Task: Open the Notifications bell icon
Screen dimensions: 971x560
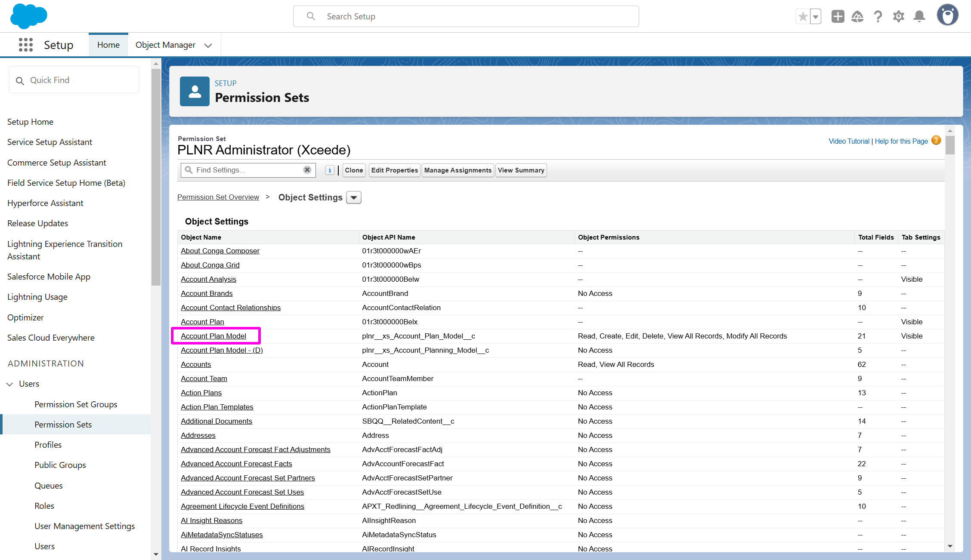Action: pos(919,17)
